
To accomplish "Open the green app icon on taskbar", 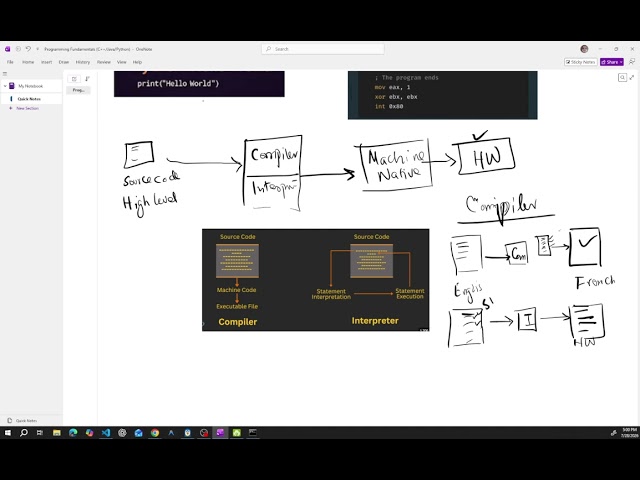I will point(237,433).
